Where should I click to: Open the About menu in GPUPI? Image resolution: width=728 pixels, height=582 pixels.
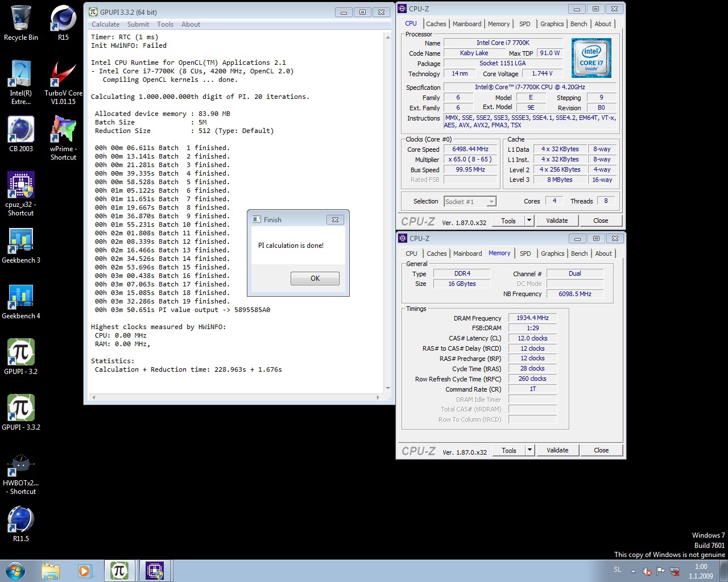click(x=191, y=24)
